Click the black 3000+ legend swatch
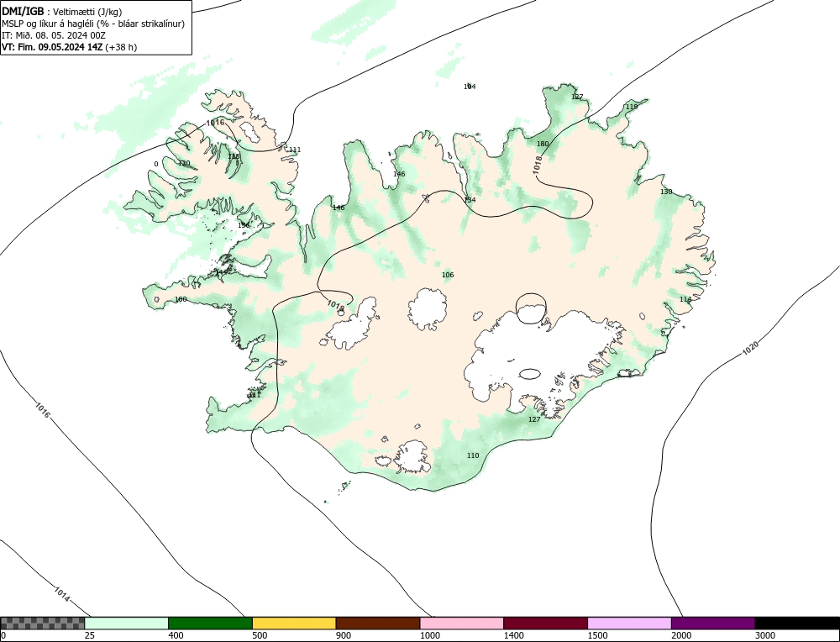The height and width of the screenshot is (642, 840). (x=797, y=623)
